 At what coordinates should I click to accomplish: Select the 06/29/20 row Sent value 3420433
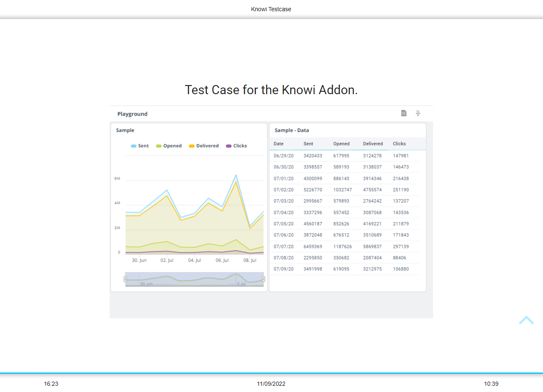click(313, 156)
